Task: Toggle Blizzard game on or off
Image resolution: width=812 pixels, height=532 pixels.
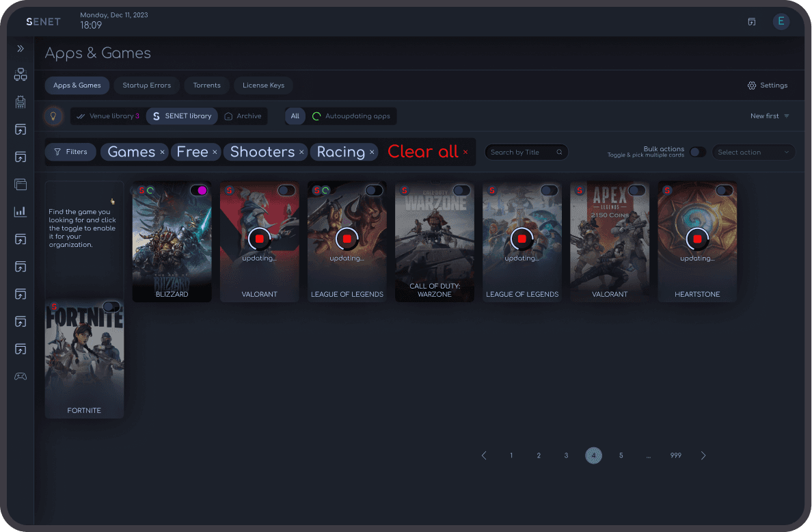Action: (199, 190)
